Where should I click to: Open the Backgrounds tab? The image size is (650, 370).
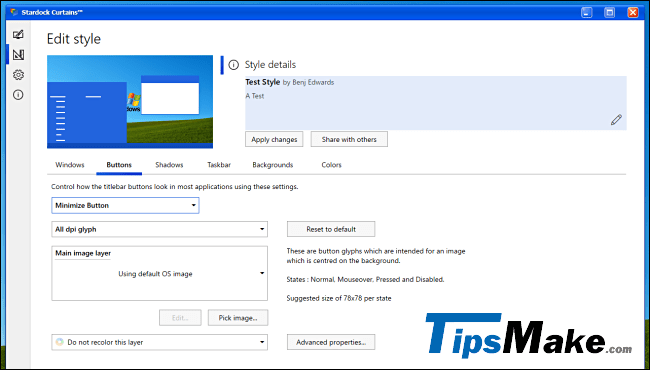point(273,165)
